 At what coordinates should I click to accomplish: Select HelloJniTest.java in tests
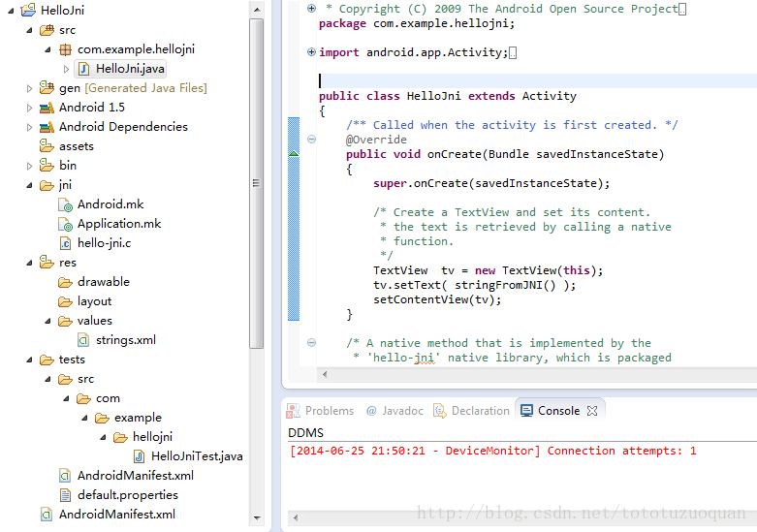point(197,456)
